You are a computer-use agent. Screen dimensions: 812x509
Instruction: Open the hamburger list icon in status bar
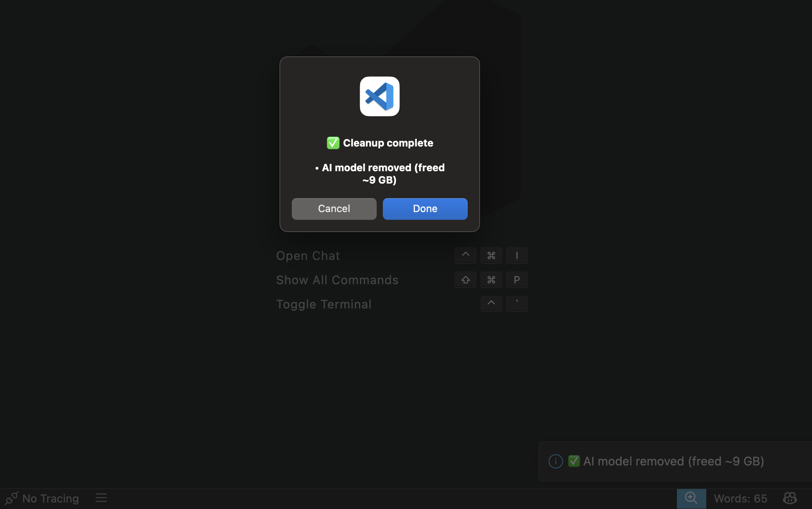click(101, 498)
